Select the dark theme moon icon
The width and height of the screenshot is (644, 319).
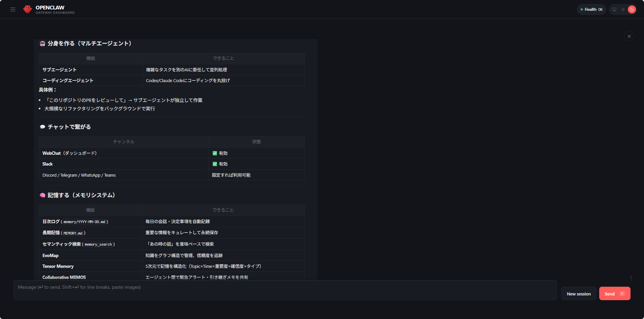pyautogui.click(x=632, y=9)
